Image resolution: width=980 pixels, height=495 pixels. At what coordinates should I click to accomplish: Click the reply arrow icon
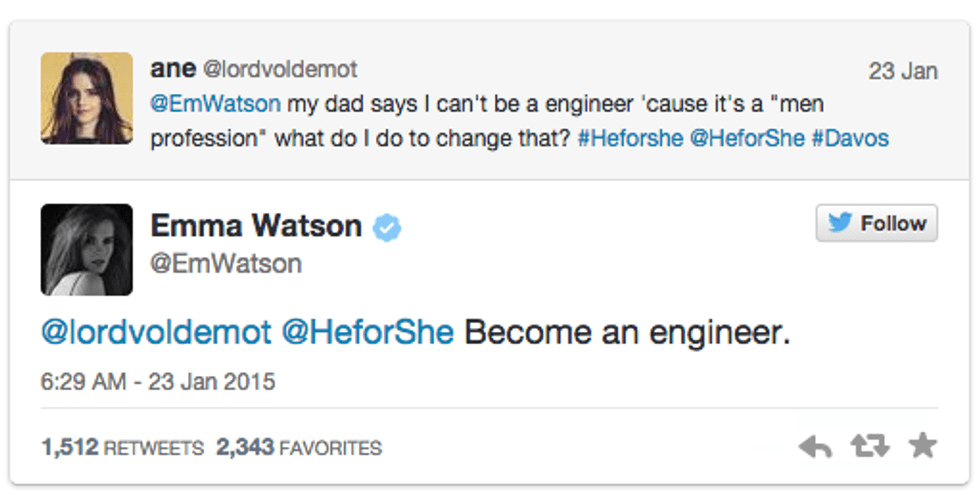click(816, 447)
